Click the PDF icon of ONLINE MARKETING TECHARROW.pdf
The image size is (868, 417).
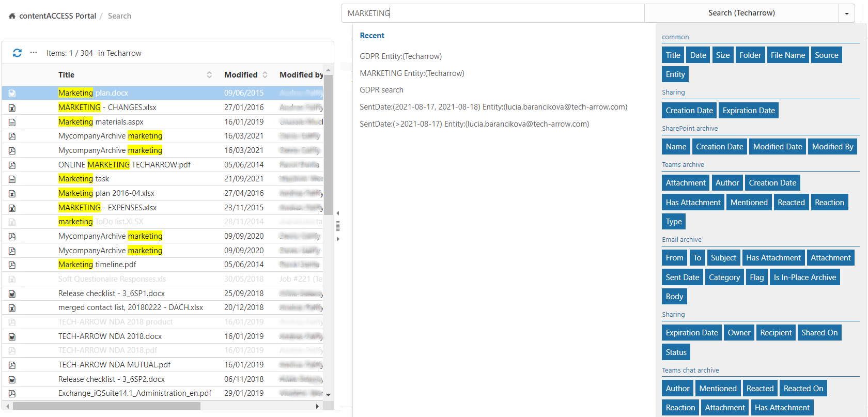(x=12, y=165)
